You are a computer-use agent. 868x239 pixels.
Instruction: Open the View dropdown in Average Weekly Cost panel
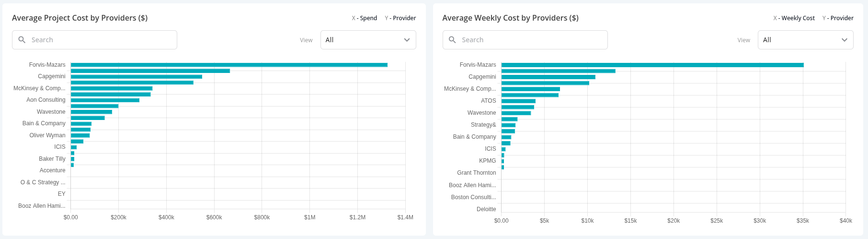click(x=805, y=40)
